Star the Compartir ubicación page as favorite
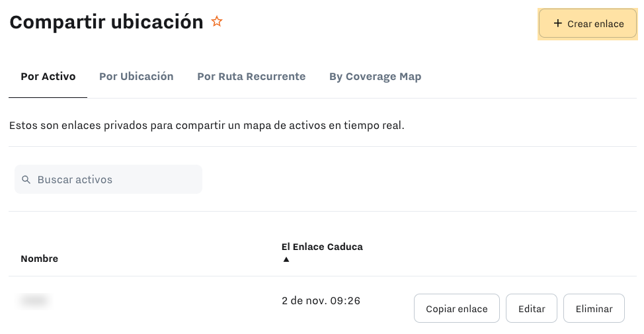The height and width of the screenshot is (334, 644). point(217,22)
